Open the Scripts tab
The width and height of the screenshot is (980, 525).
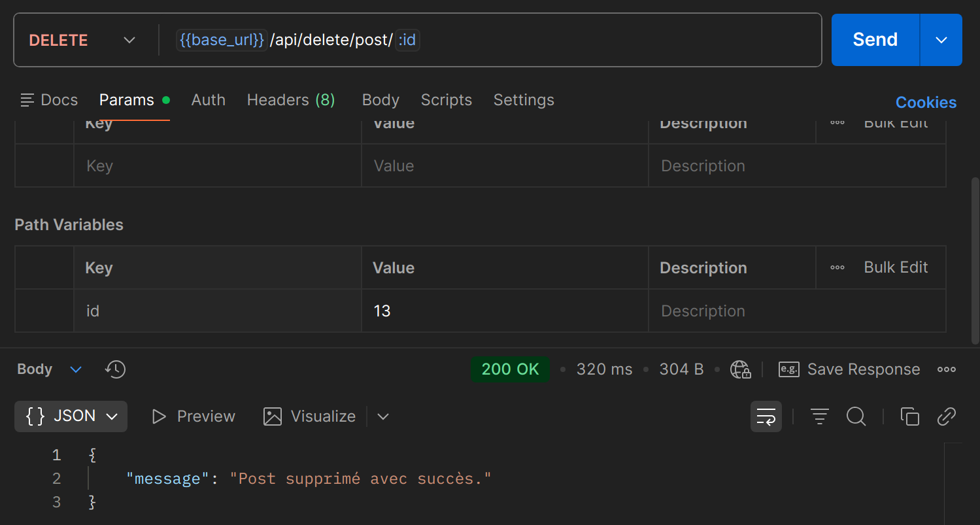[447, 100]
